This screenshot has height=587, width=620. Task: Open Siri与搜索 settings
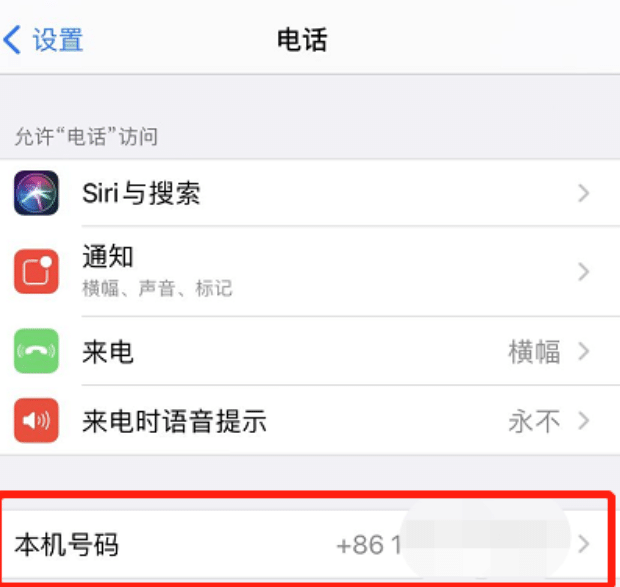pyautogui.click(x=310, y=193)
